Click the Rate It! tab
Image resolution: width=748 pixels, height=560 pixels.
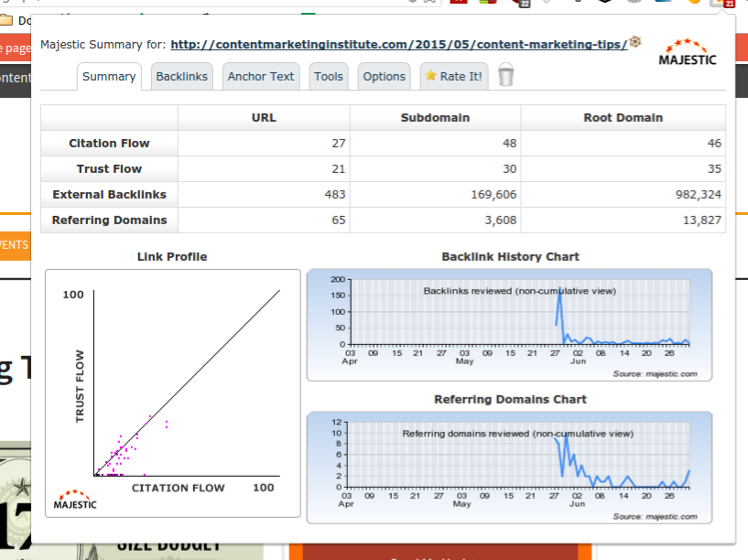coord(454,76)
